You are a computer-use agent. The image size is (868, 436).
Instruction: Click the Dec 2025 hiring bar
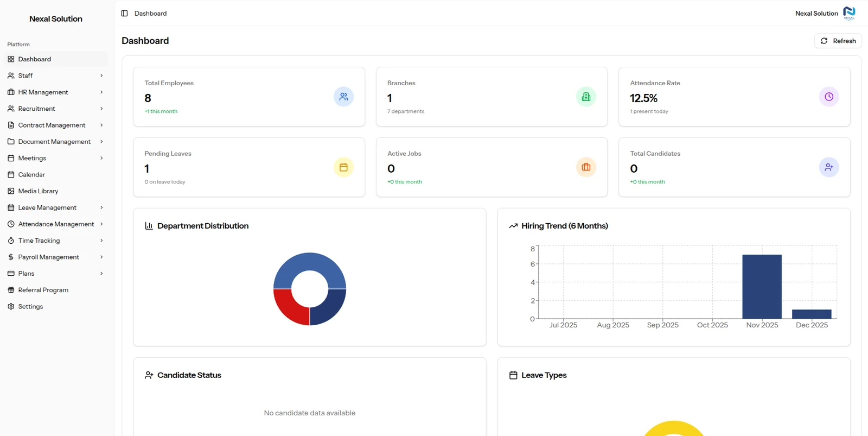(812, 314)
